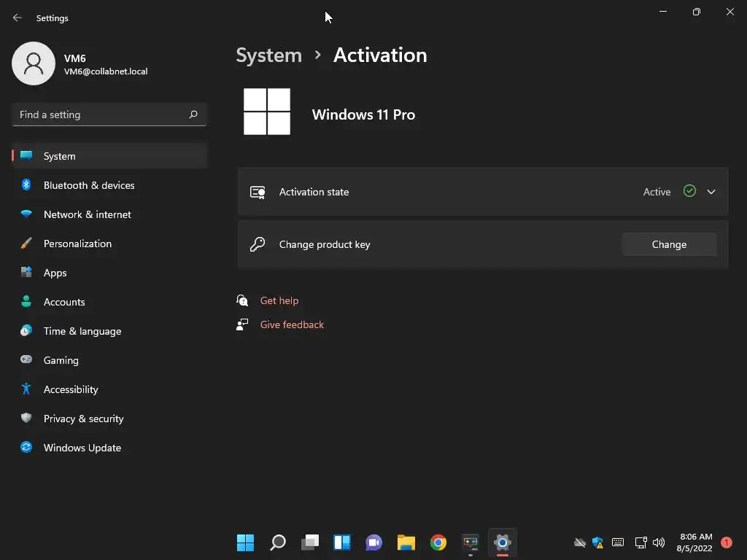
Task: Click the System breadcrumb link
Action: 268,55
